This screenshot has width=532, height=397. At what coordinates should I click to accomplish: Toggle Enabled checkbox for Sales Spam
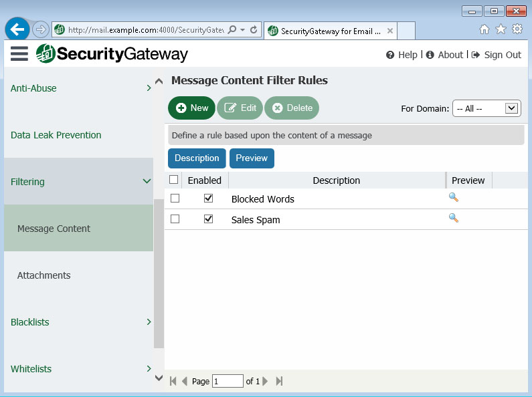[x=208, y=219]
